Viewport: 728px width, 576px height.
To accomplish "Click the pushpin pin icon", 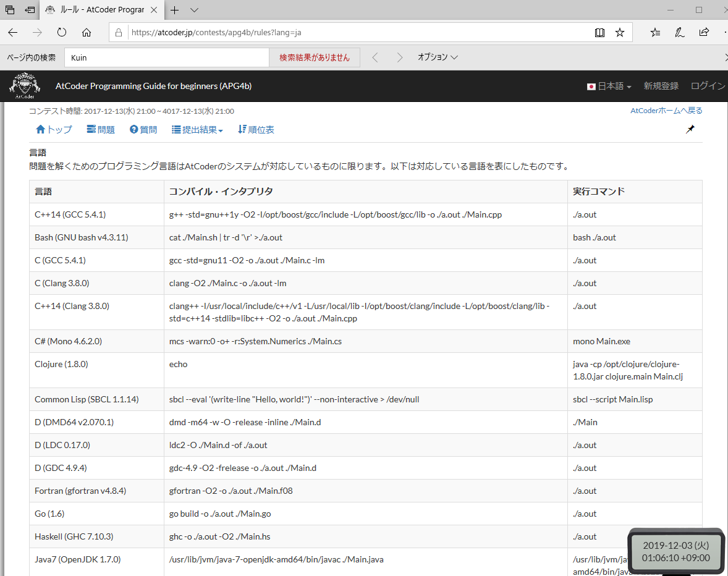I will (690, 129).
